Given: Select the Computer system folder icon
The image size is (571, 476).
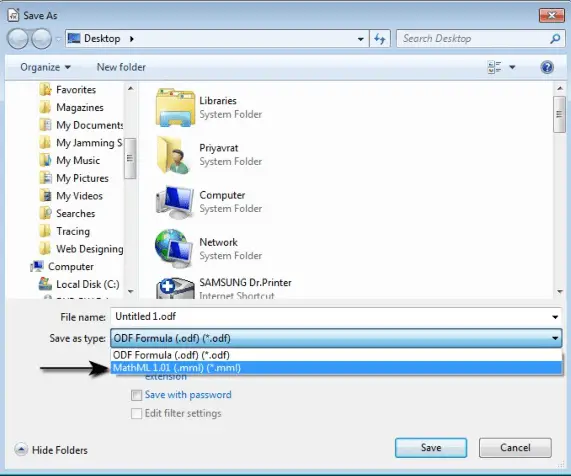Looking at the screenshot, I should [174, 202].
